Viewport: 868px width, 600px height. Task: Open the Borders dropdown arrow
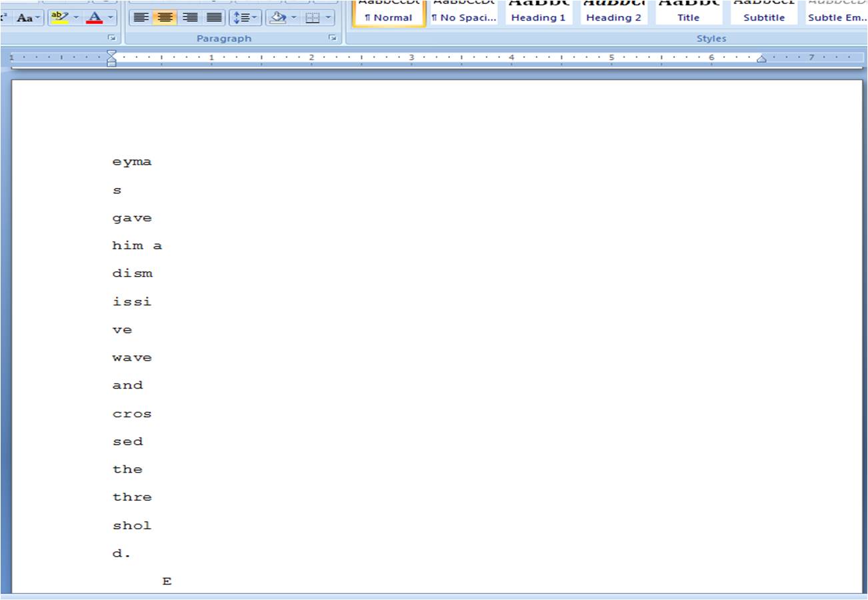328,17
